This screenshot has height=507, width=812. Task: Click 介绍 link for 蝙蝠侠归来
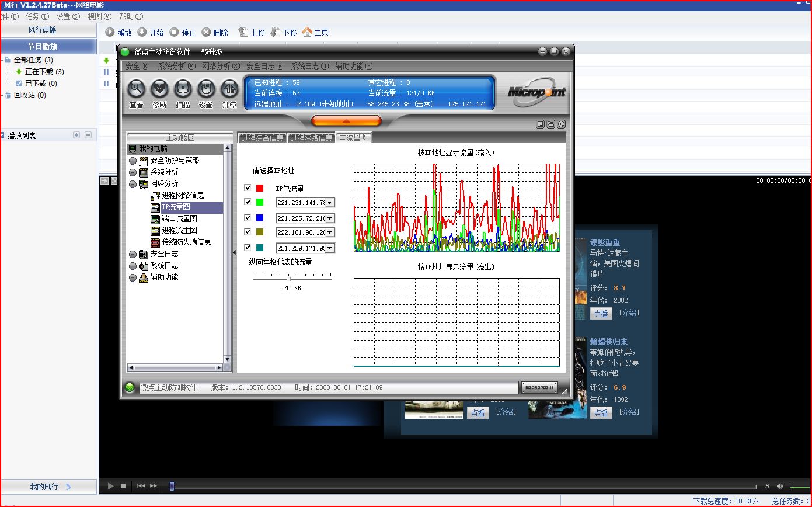[629, 412]
